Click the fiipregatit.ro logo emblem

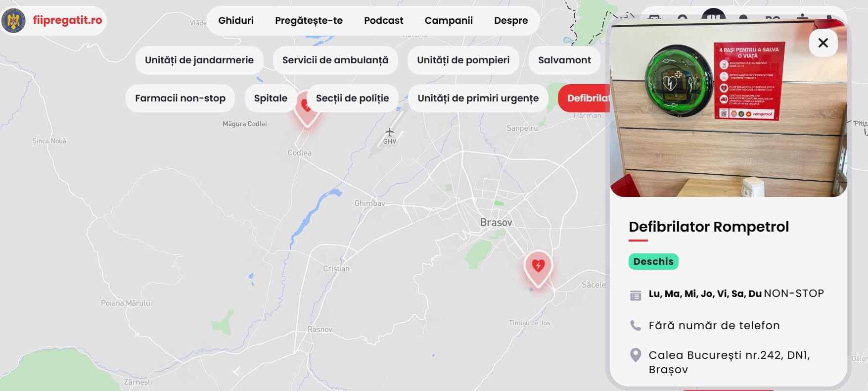[x=13, y=21]
